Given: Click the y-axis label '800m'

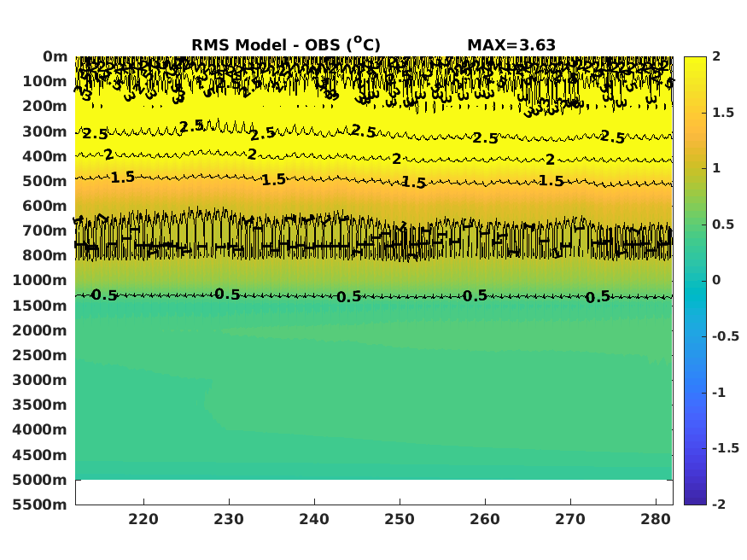Looking at the screenshot, I should (44, 255).
